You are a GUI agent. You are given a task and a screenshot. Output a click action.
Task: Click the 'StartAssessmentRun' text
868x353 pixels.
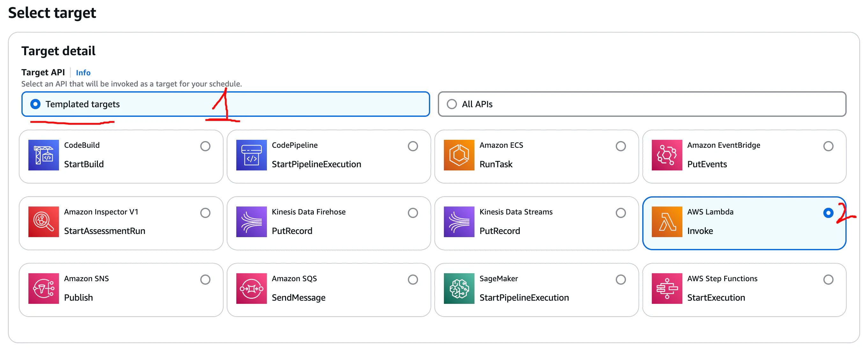105,231
